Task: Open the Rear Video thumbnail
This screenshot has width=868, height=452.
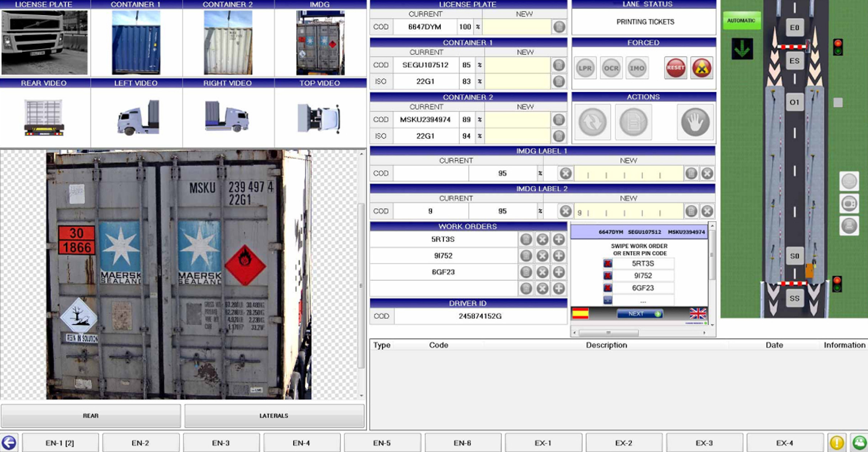Action: 44,118
